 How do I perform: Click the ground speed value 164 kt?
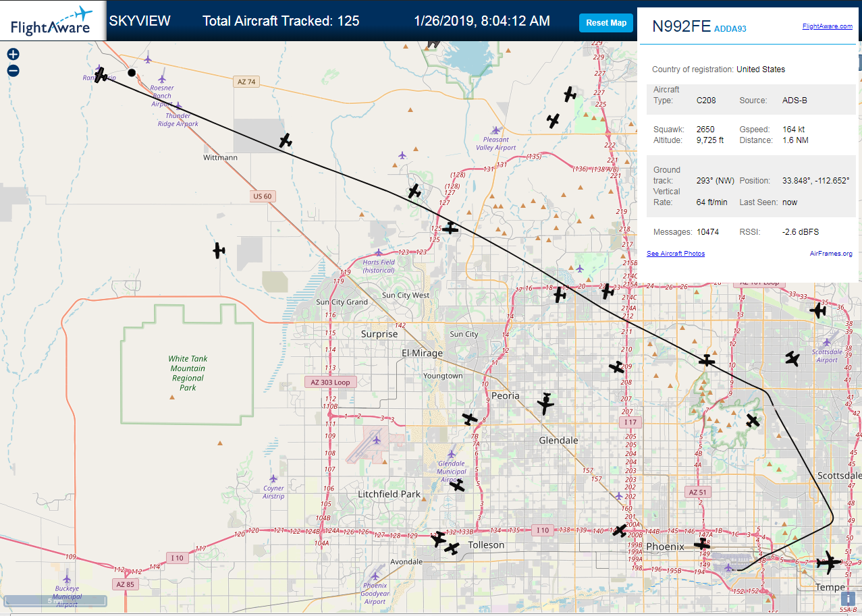pos(793,130)
